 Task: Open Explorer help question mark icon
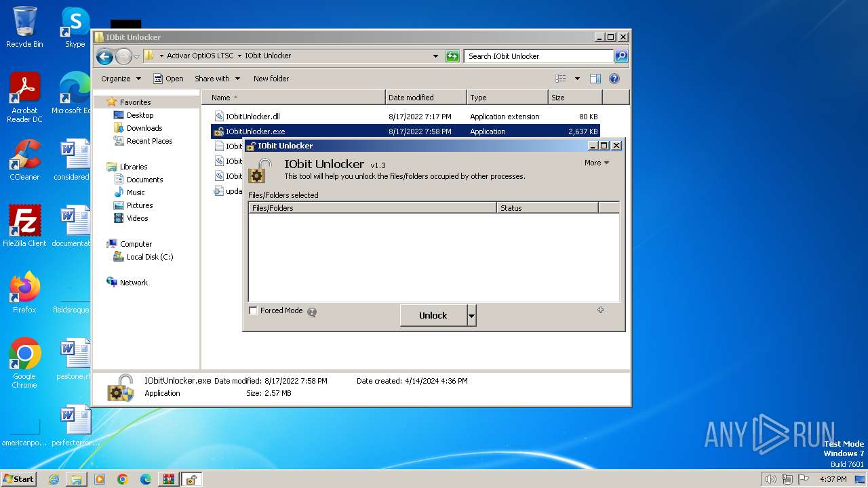click(x=614, y=79)
